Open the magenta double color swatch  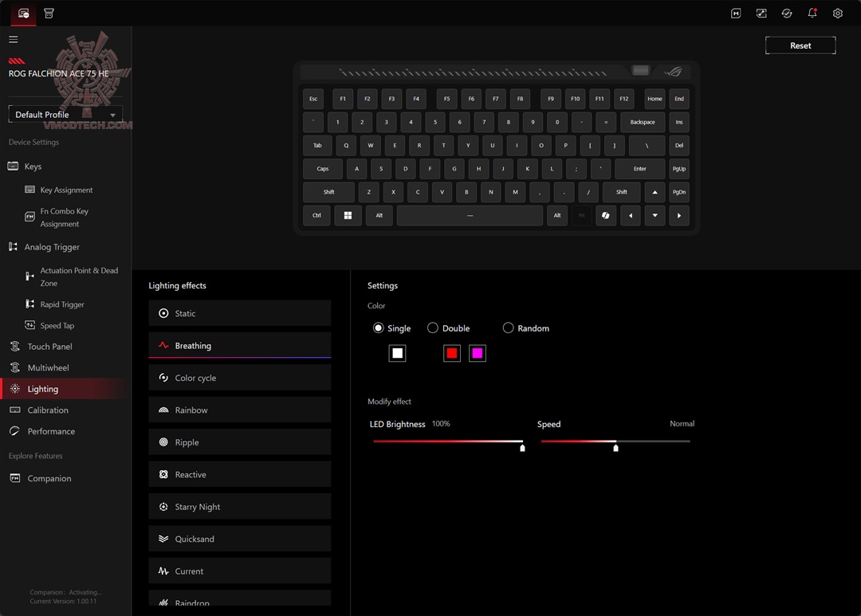click(x=478, y=353)
